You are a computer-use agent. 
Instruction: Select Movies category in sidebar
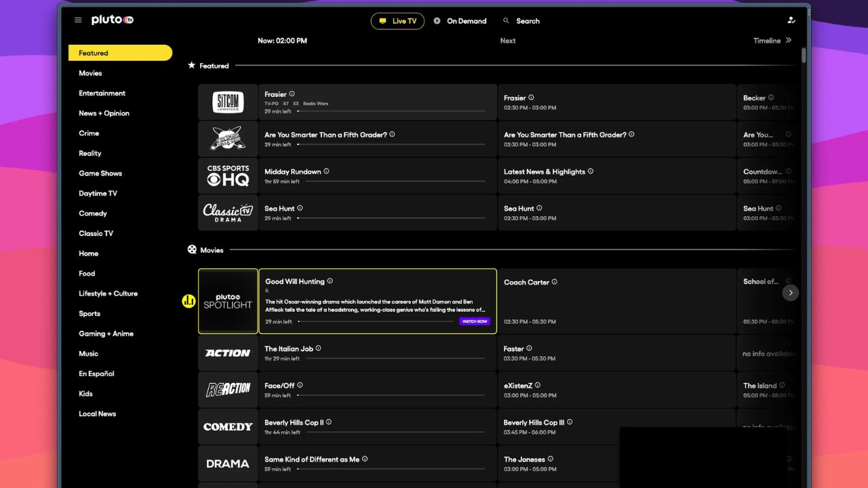click(90, 73)
